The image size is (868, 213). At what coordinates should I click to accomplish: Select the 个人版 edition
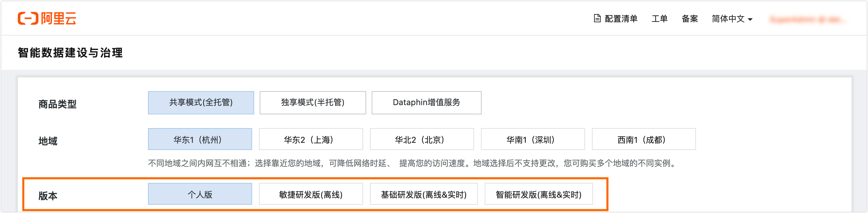200,194
